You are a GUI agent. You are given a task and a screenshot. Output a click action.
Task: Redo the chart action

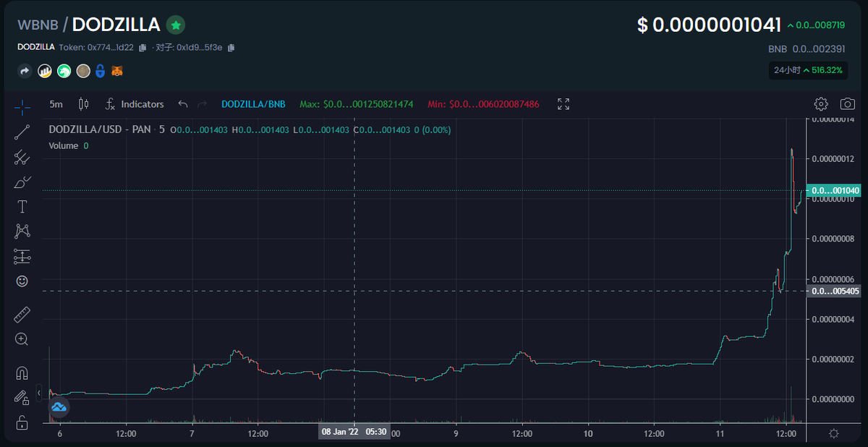coord(203,104)
